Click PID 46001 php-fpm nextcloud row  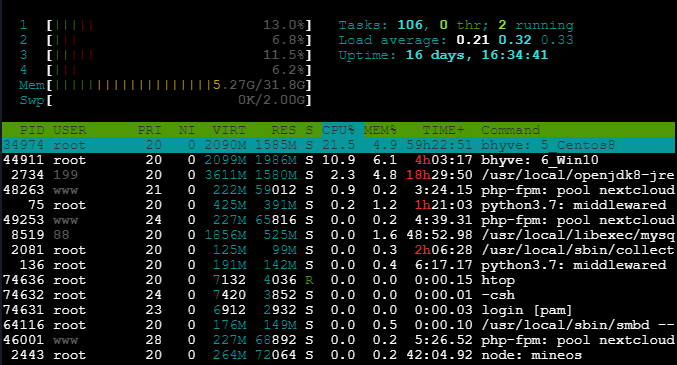point(338,340)
